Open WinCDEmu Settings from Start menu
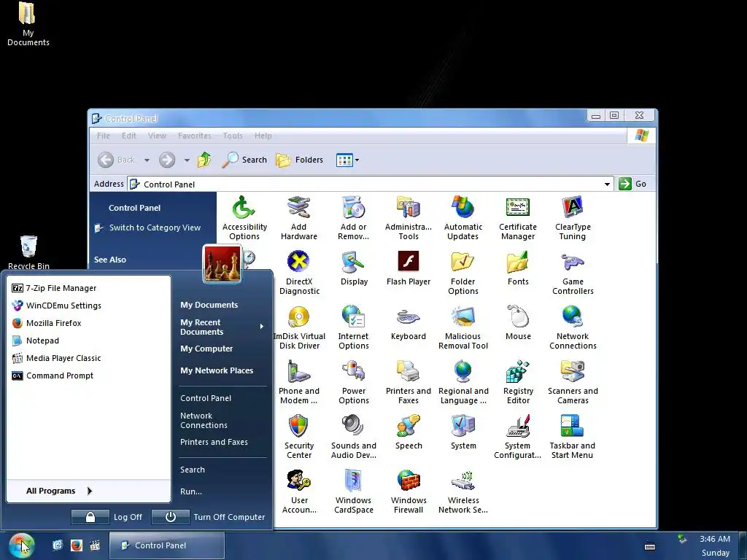 point(88,306)
